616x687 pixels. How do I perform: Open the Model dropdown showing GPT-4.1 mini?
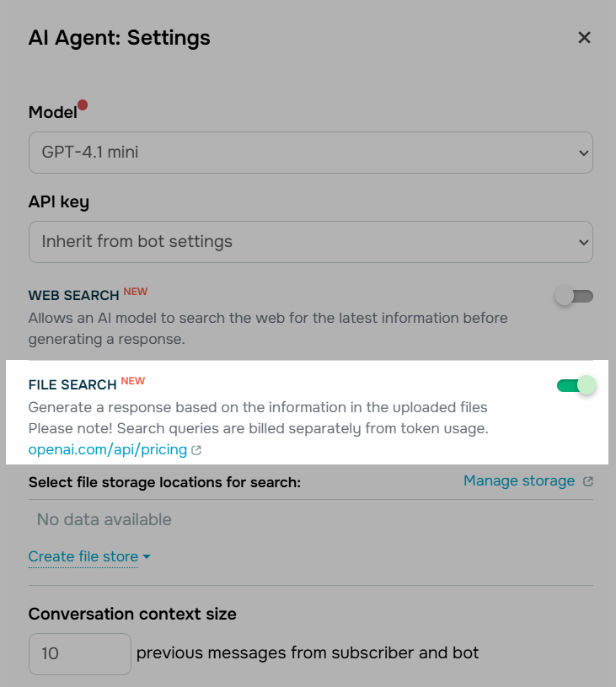click(x=310, y=153)
